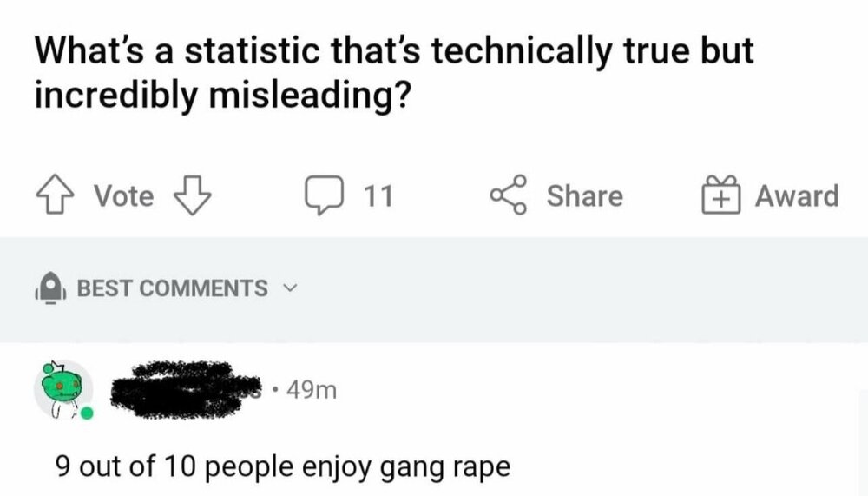Tap the rocket icon beside Best Comments
Viewport: 868px width, 496px height.
(49, 288)
